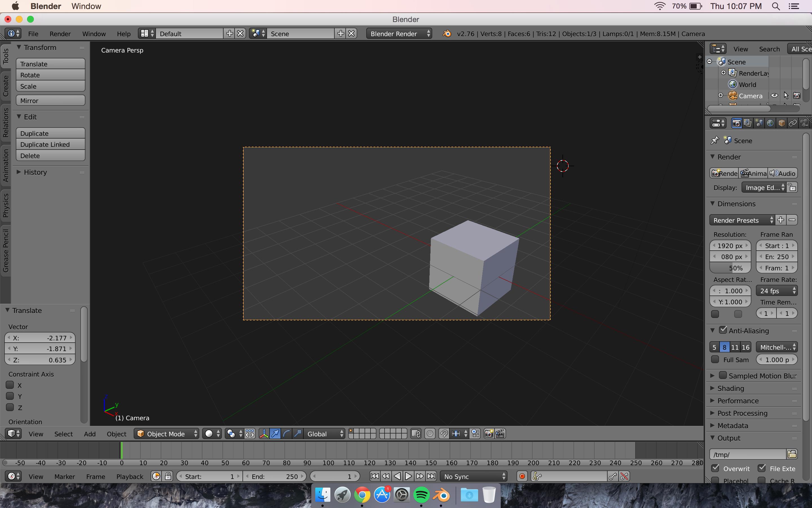Click the Audio render button
Screen dimensions: 812x508
tap(783, 173)
